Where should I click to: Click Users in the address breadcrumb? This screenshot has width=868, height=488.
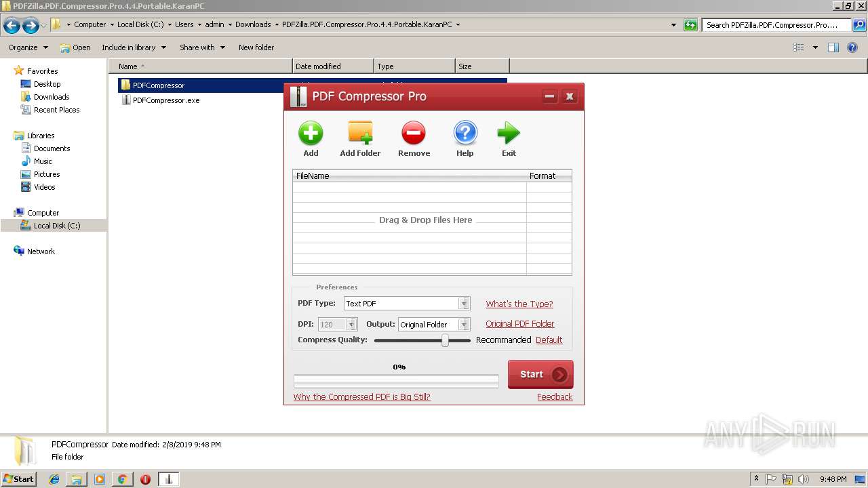click(184, 24)
